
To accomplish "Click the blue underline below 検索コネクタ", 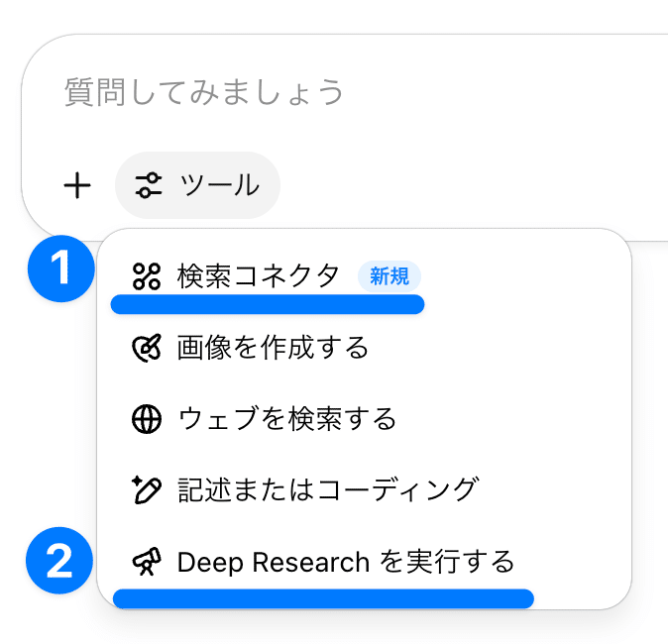I will [268, 304].
